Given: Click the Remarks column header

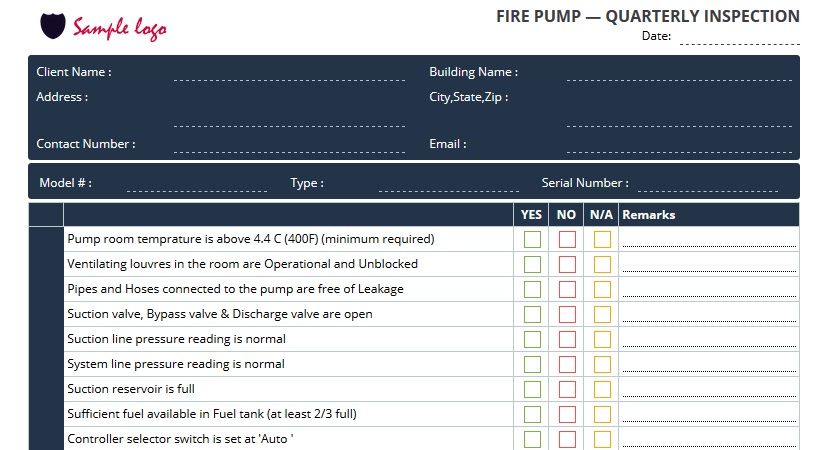Looking at the screenshot, I should [648, 215].
